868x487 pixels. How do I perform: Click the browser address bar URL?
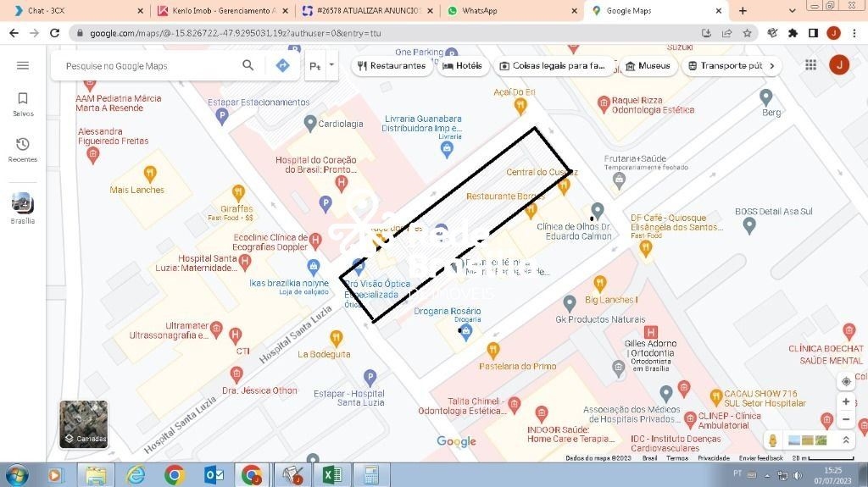(x=236, y=33)
